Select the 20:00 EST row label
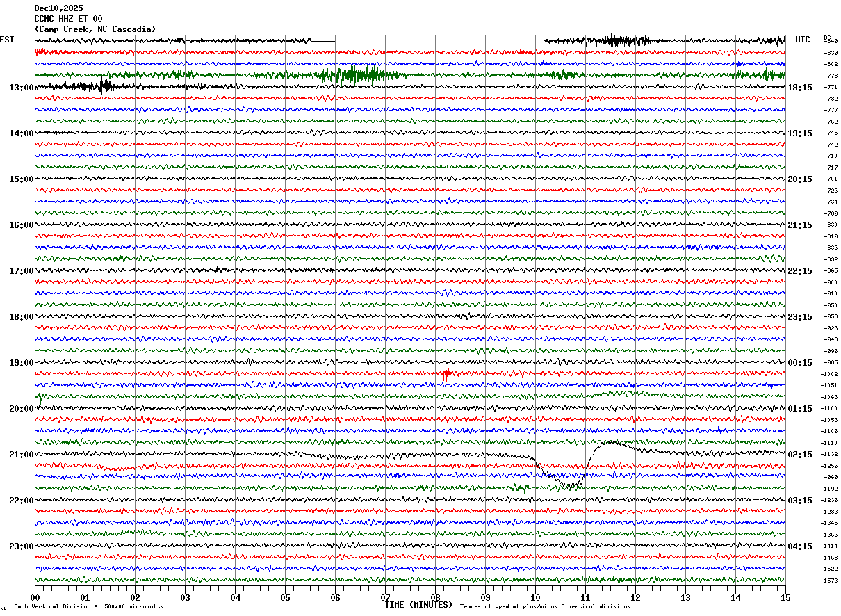841x616 pixels. [22, 409]
